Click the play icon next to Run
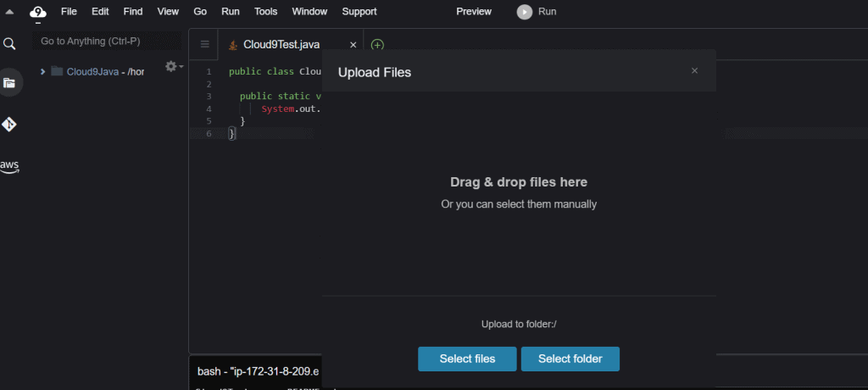Screen dimensions: 868x390 tap(525, 12)
